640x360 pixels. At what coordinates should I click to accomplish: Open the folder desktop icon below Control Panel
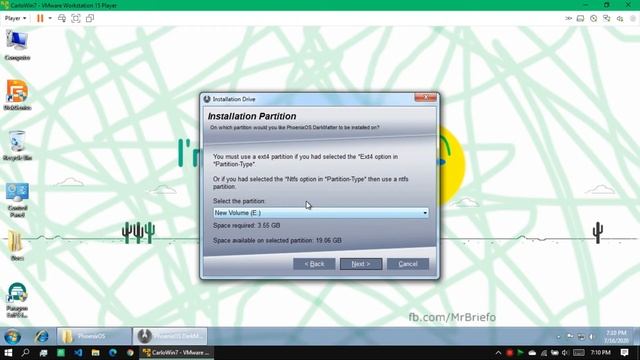pos(16,246)
